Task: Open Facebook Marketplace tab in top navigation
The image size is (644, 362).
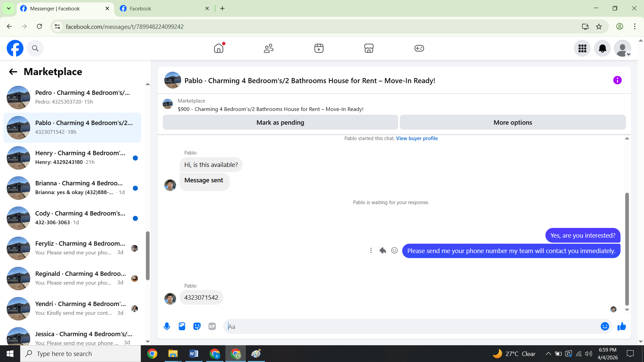Action: [x=369, y=48]
